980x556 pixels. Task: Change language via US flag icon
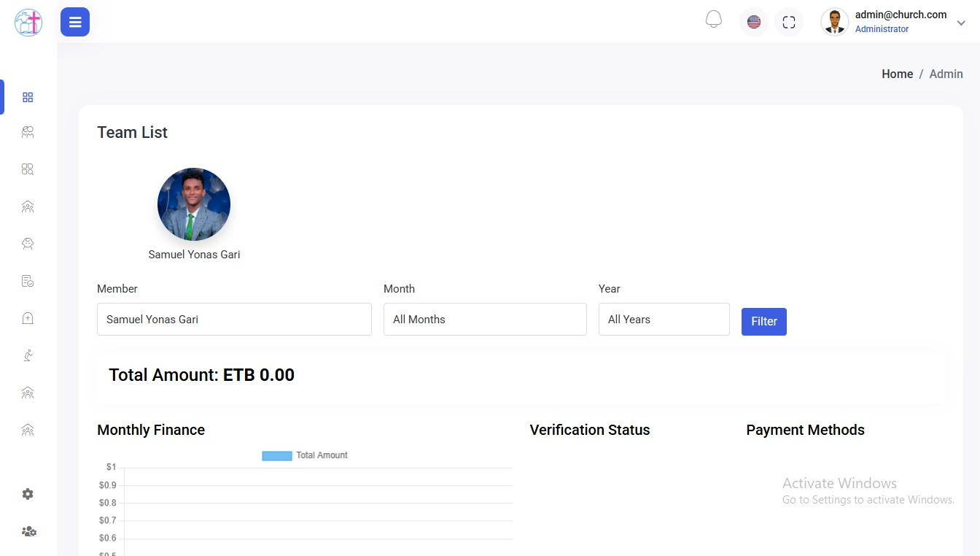coord(754,22)
